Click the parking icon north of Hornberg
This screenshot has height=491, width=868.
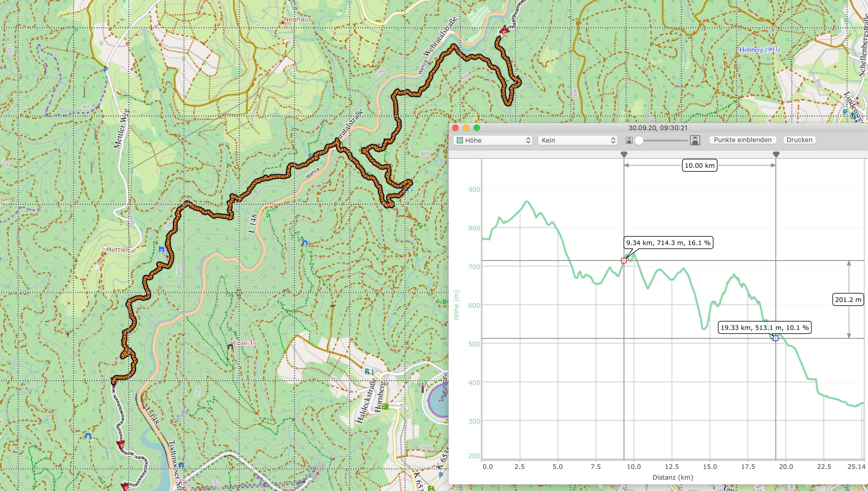(x=367, y=371)
